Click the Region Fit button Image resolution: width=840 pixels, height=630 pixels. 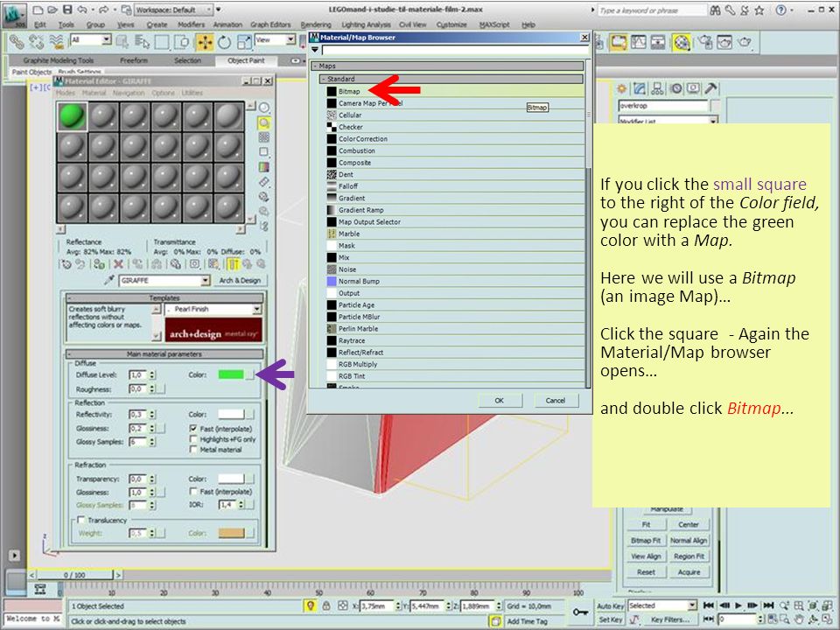point(689,556)
